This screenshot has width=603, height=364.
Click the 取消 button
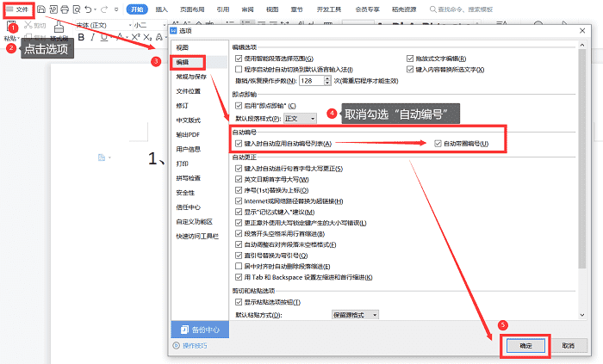pyautogui.click(x=568, y=346)
